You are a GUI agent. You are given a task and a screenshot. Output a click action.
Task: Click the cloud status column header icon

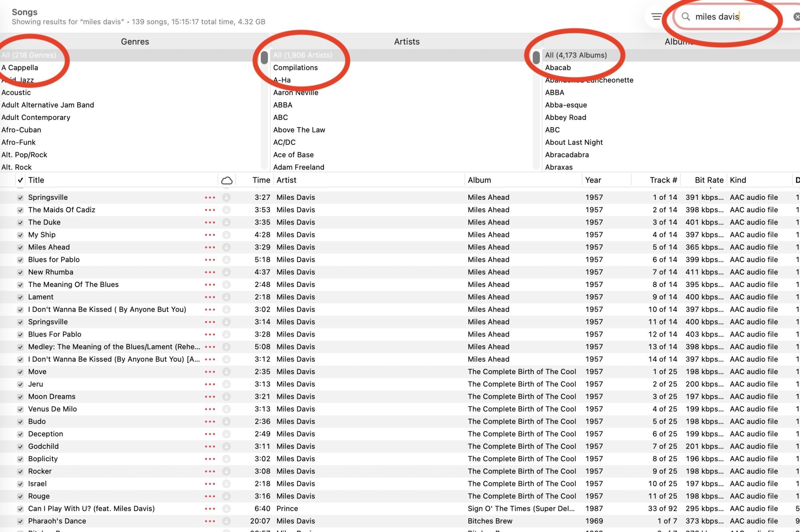tap(227, 180)
